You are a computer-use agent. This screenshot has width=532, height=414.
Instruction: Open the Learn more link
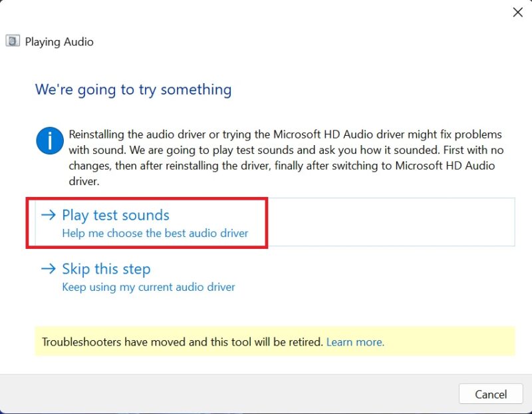coord(356,341)
